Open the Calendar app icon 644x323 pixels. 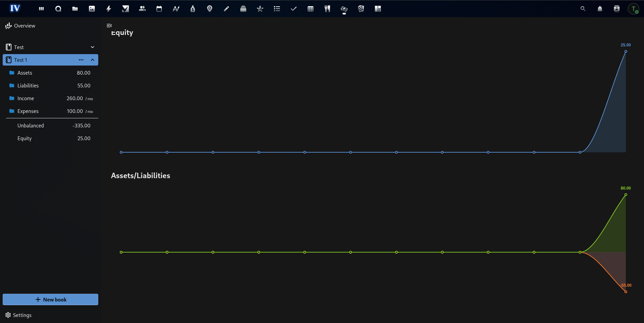click(x=159, y=9)
